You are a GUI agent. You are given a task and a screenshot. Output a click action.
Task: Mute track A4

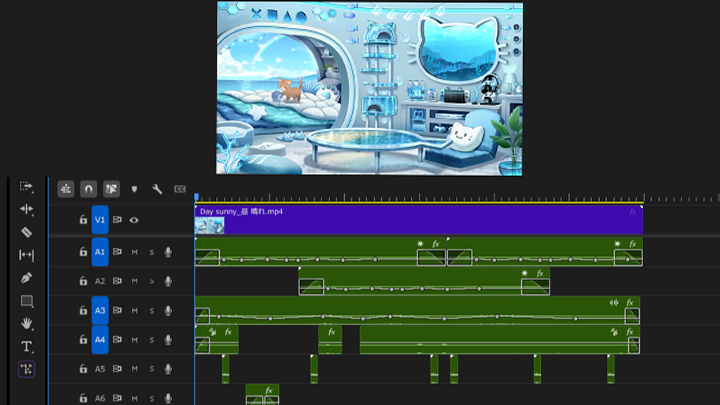click(135, 340)
